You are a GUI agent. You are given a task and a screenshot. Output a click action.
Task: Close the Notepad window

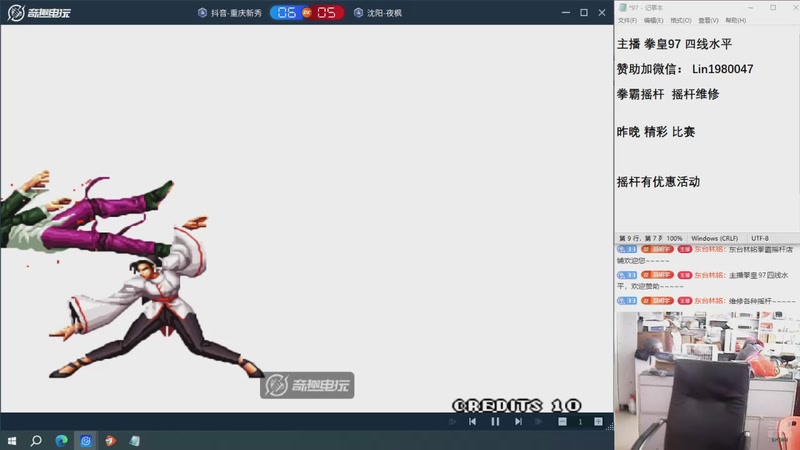795,8
